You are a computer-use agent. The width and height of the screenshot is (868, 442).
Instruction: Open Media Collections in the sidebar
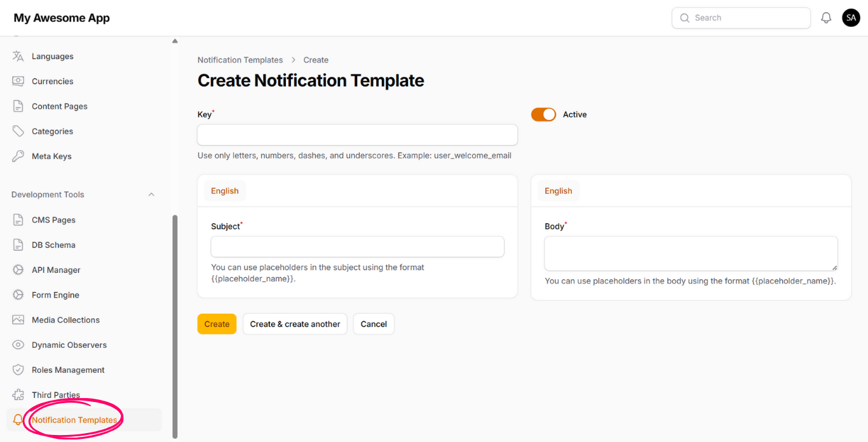tap(65, 320)
